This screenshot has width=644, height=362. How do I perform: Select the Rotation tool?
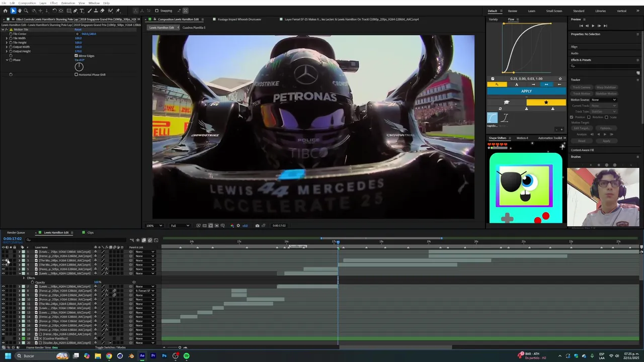[55, 11]
